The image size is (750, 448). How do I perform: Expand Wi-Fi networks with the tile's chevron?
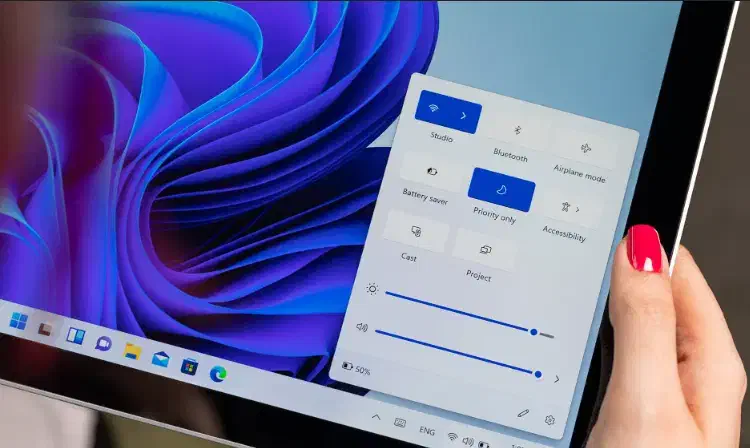(x=463, y=116)
